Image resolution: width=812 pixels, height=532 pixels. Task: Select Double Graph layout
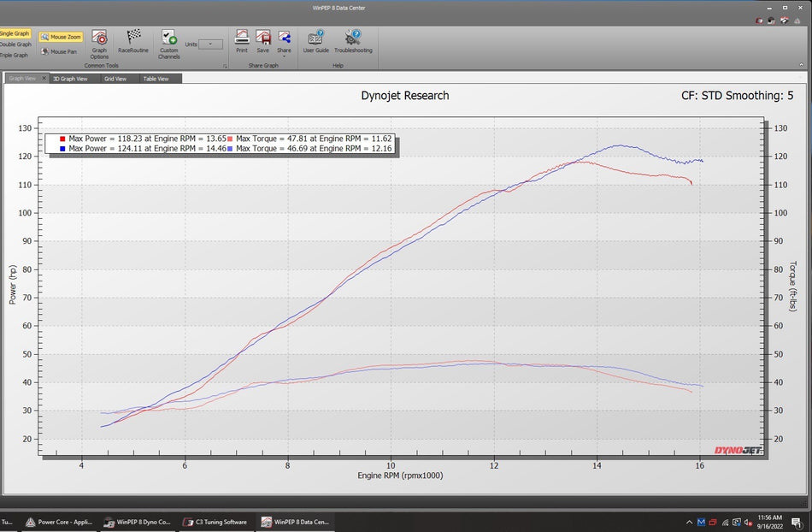click(15, 44)
